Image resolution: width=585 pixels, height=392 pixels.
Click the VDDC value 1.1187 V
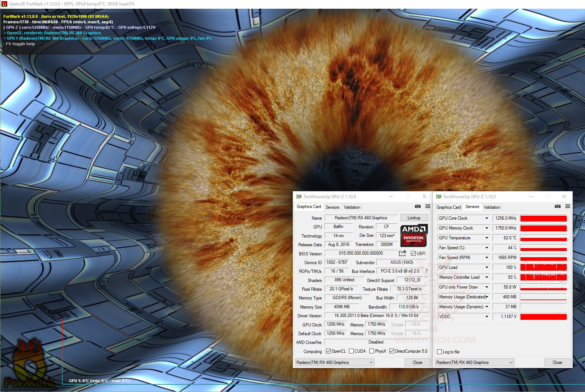point(505,317)
